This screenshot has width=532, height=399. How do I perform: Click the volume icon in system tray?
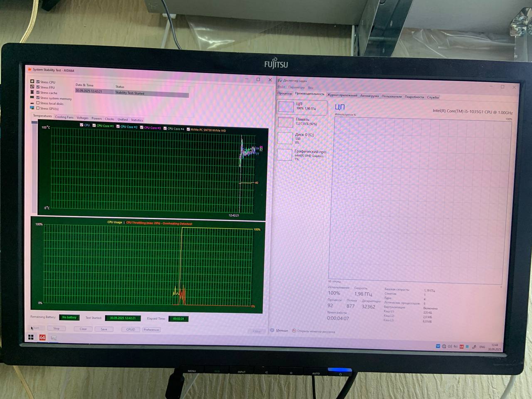click(449, 346)
